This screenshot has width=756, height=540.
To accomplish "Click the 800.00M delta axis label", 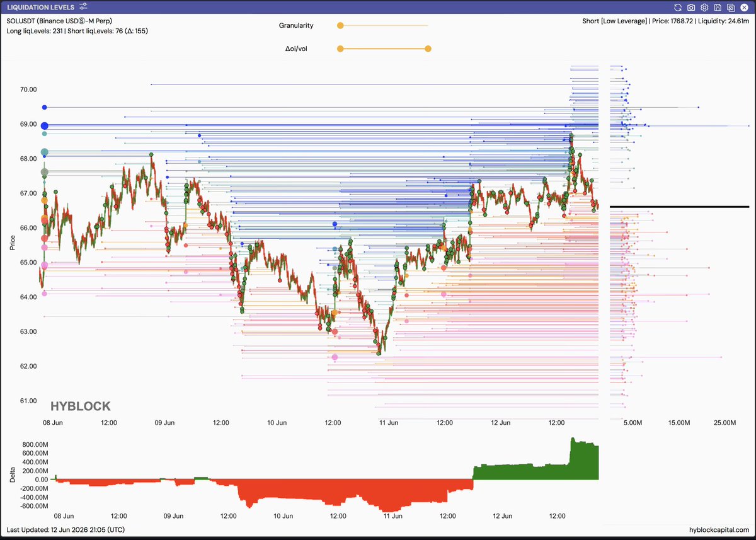I will [35, 444].
